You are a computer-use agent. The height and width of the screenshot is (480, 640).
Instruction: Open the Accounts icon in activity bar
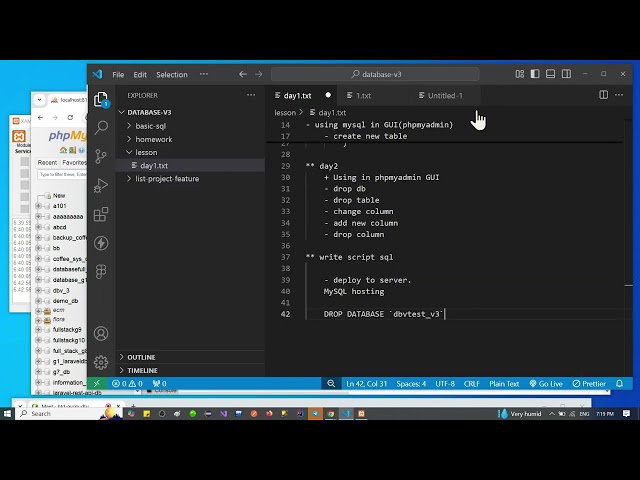point(101,333)
